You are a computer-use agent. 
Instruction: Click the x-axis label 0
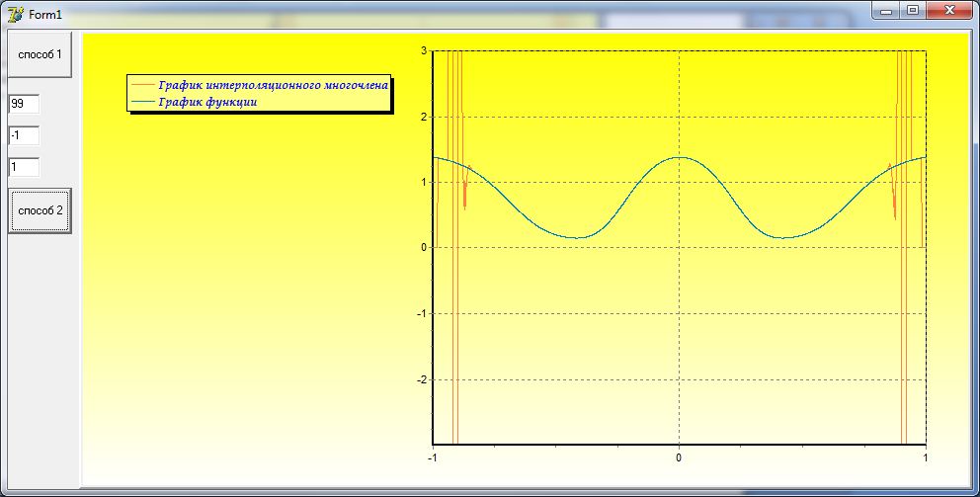679,457
